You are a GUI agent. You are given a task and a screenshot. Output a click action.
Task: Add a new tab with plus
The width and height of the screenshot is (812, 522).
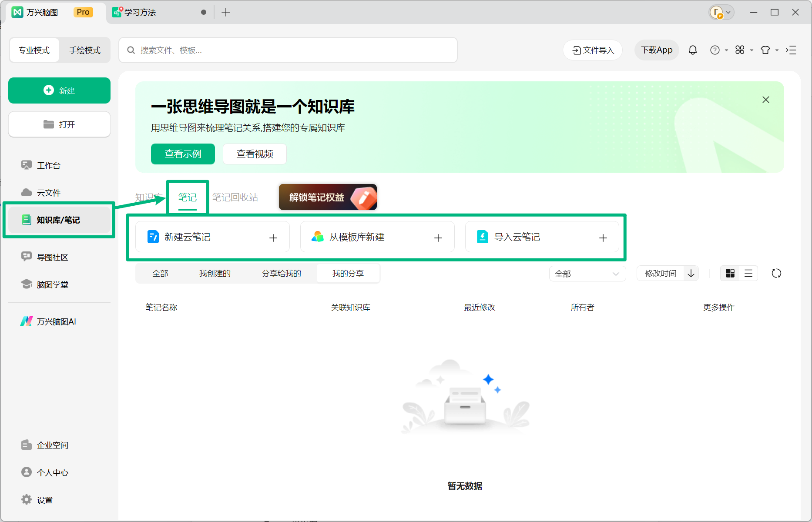point(225,12)
